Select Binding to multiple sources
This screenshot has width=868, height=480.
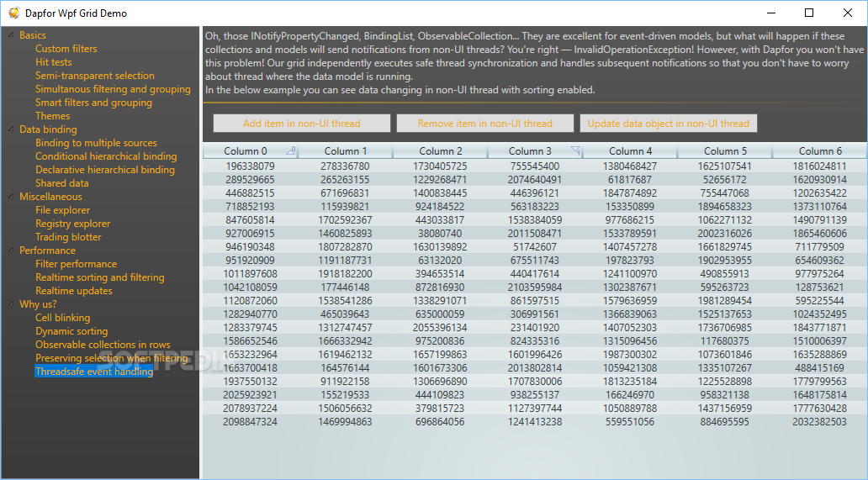(x=97, y=143)
